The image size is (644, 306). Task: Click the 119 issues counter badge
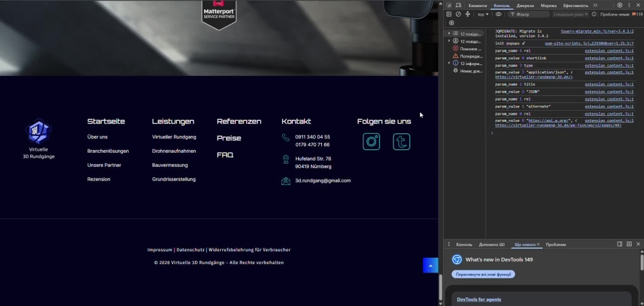point(637,14)
